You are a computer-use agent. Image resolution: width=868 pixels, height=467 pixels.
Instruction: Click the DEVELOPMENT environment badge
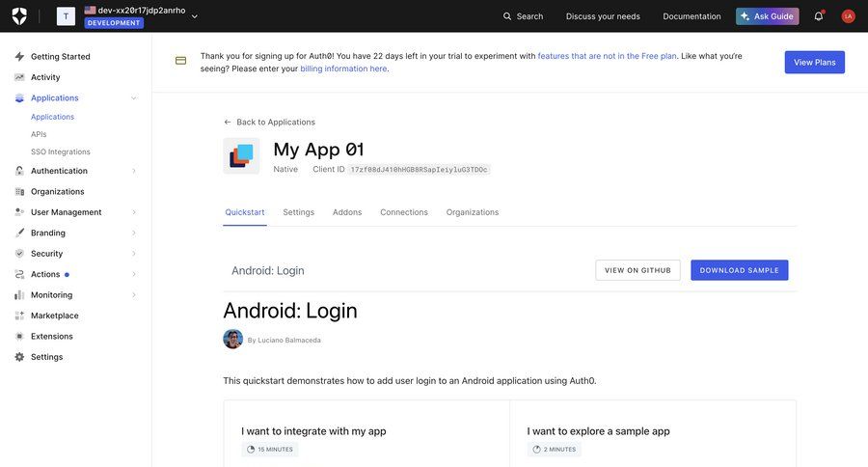[x=114, y=23]
